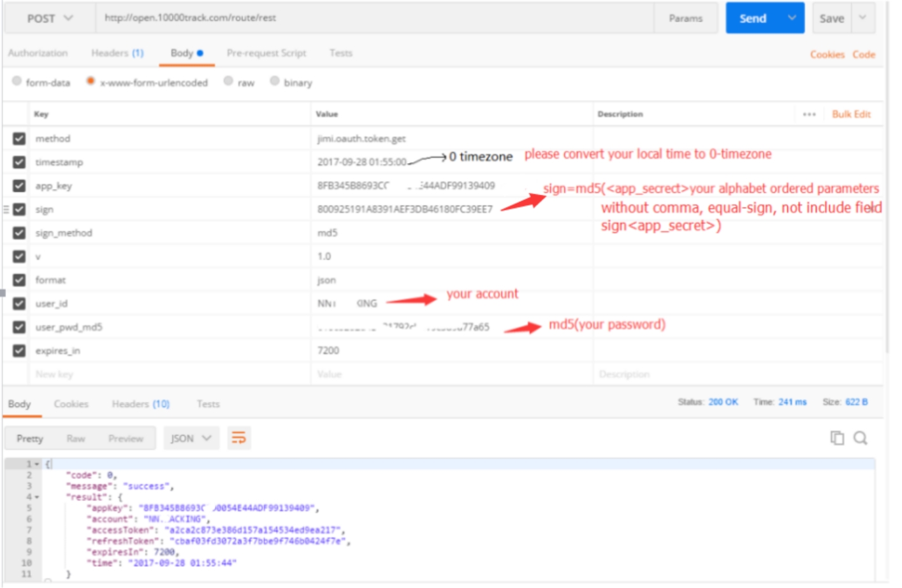902x588 pixels.
Task: Click the new row Description field
Action: [738, 375]
